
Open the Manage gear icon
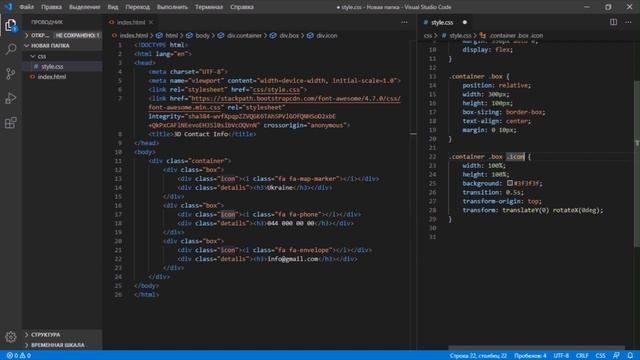tap(11, 337)
